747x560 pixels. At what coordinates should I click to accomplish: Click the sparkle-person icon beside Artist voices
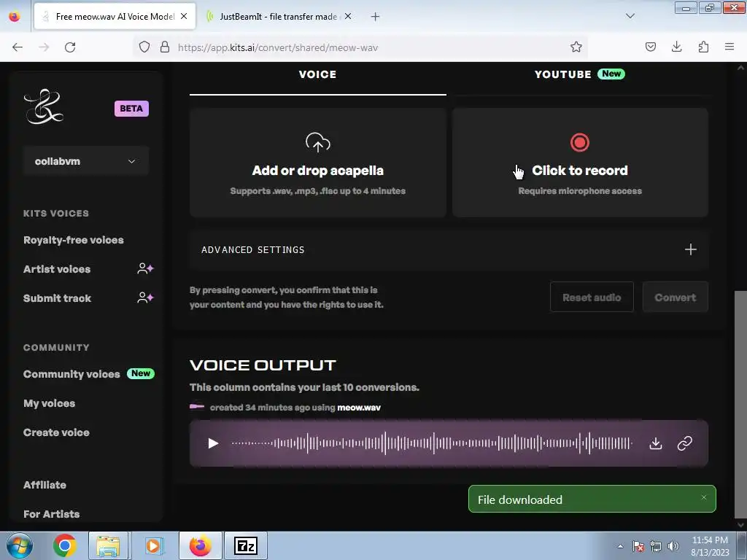pos(145,268)
